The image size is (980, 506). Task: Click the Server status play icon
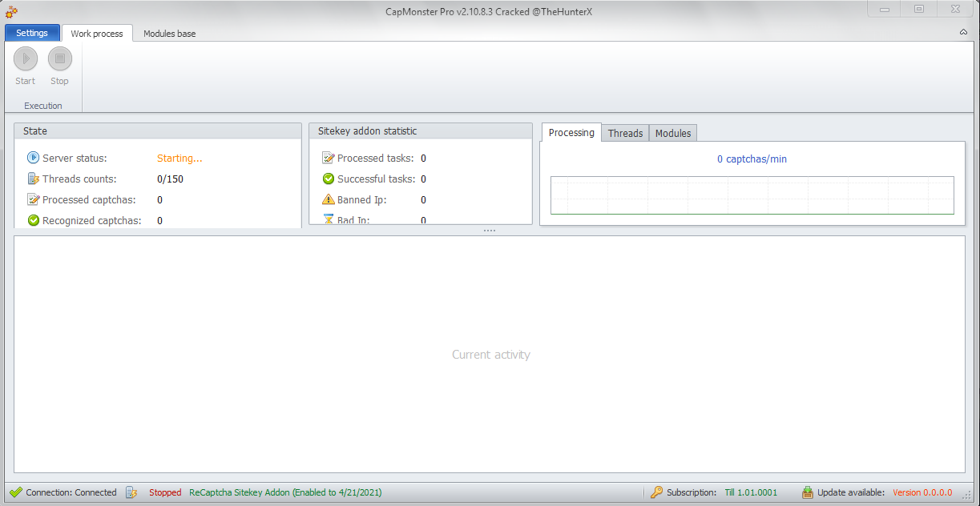click(x=34, y=158)
